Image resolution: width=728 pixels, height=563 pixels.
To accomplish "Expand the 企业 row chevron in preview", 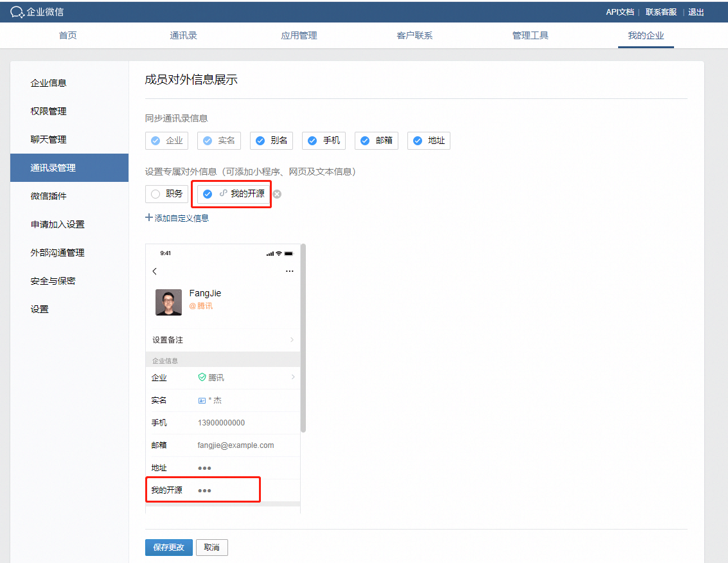I will (x=293, y=377).
